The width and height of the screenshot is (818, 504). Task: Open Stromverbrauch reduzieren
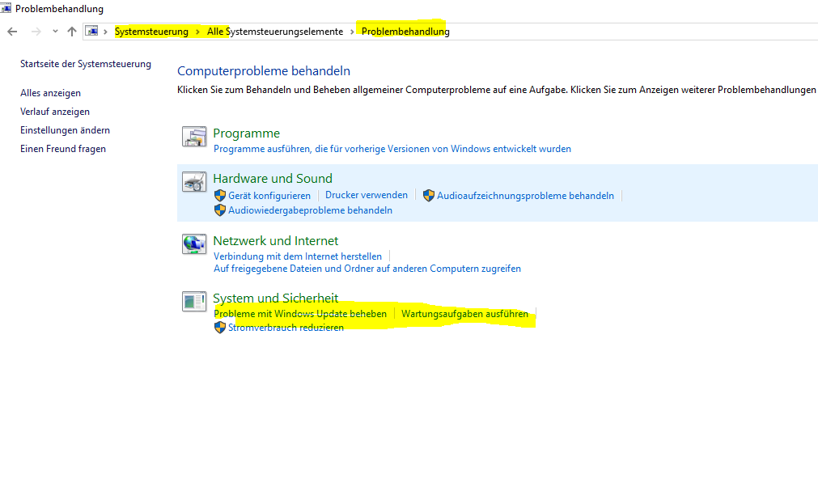[x=286, y=328]
